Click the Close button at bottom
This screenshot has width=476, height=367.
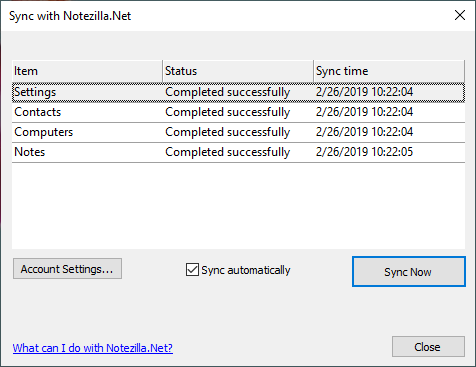428,347
